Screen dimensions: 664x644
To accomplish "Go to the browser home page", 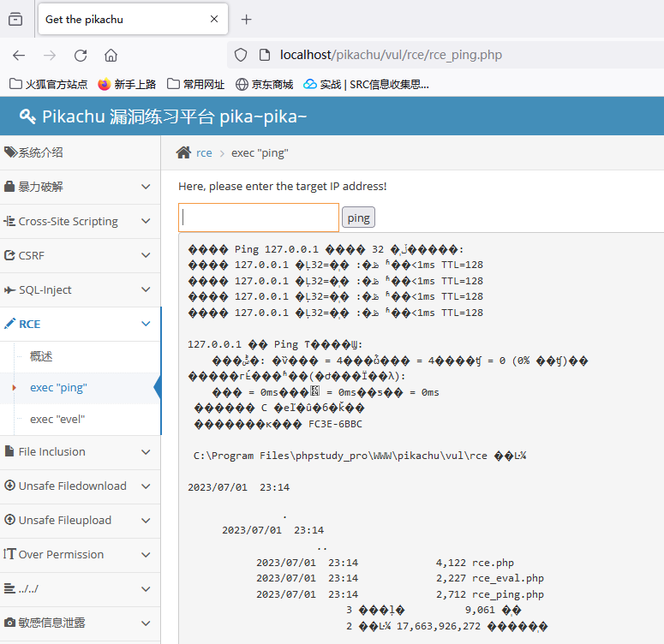I will pyautogui.click(x=111, y=55).
